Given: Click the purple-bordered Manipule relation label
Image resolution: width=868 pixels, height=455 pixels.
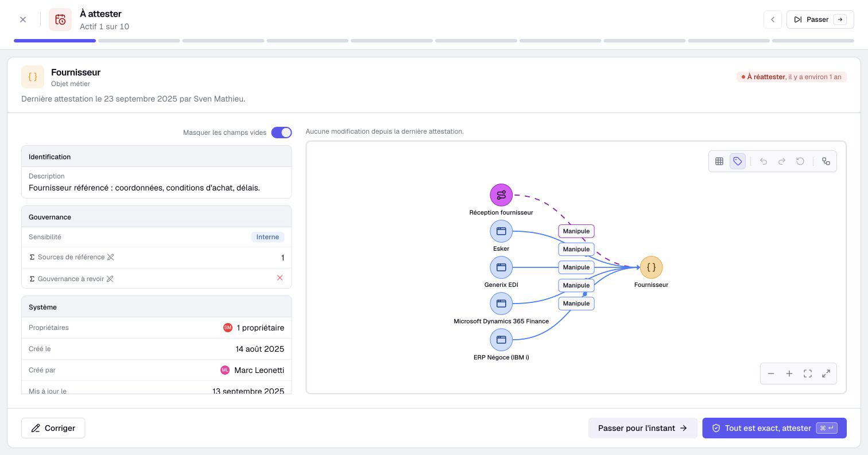Looking at the screenshot, I should point(576,231).
